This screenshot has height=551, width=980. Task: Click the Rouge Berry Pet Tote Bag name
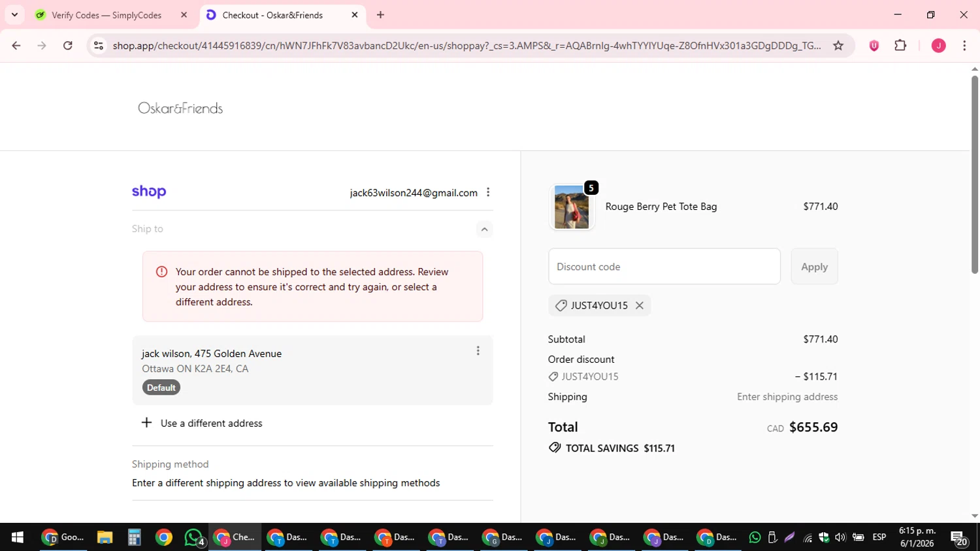661,207
